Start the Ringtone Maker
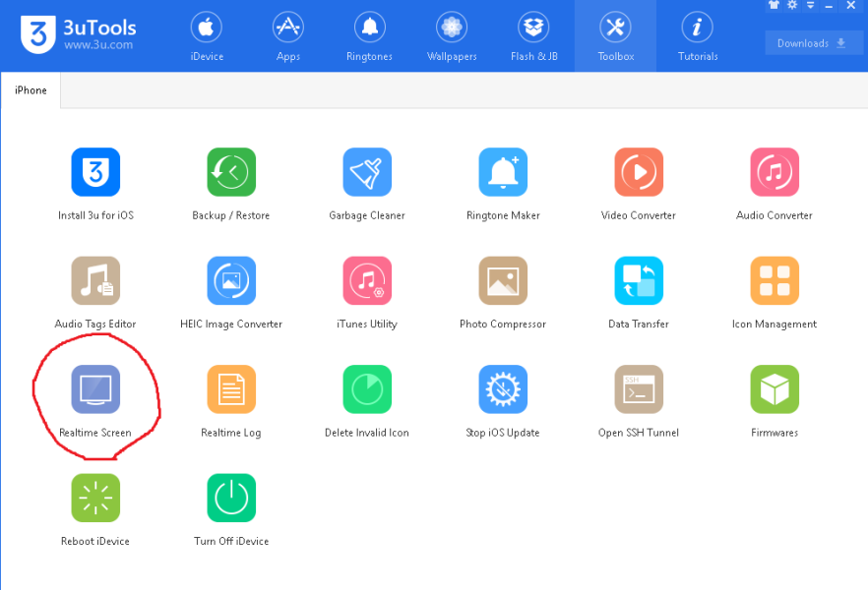The height and width of the screenshot is (590, 868). (503, 172)
